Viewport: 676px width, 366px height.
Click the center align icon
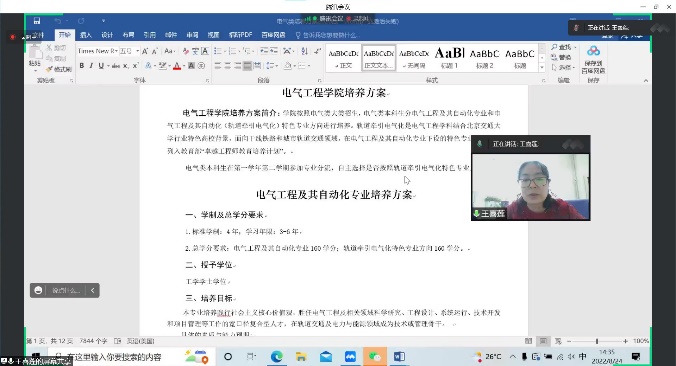coord(228,66)
